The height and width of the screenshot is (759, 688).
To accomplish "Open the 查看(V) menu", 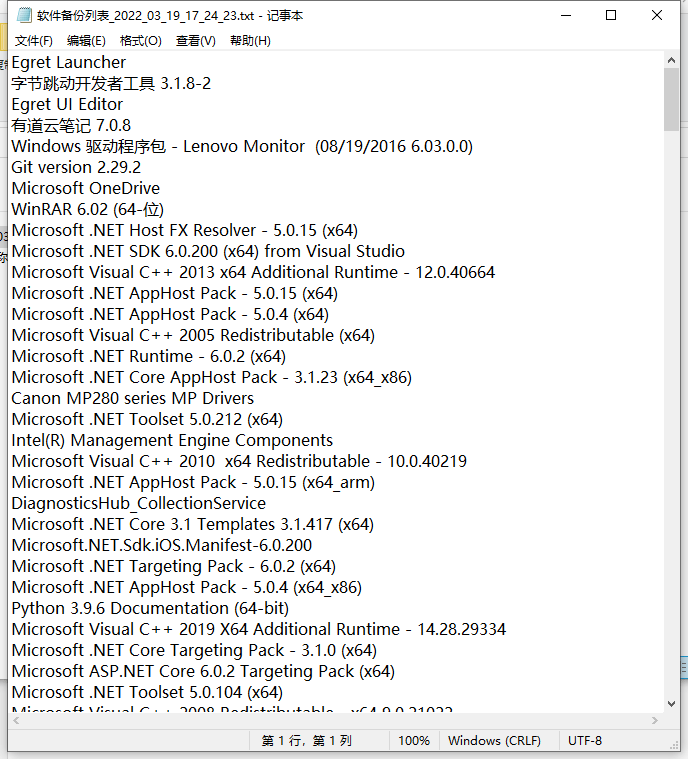I will point(196,41).
